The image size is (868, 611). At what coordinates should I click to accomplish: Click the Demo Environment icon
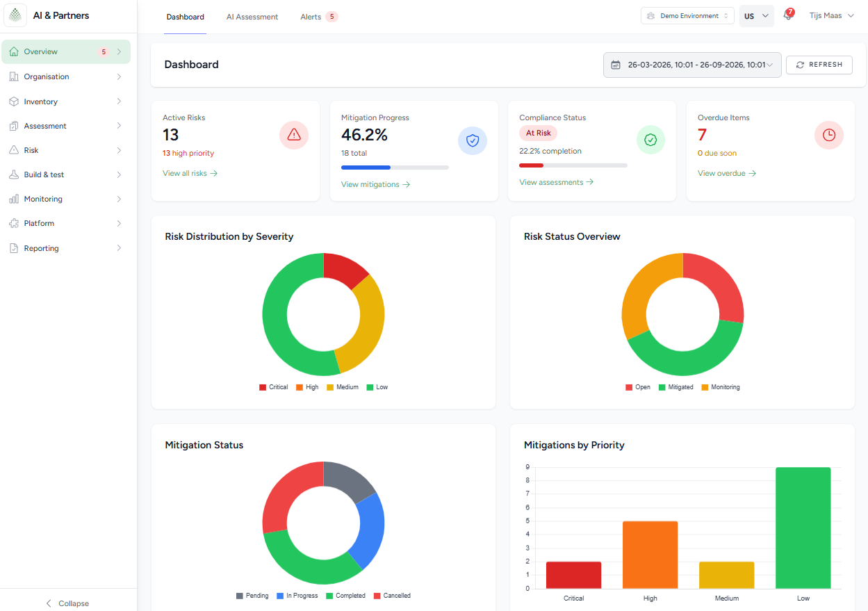(651, 16)
